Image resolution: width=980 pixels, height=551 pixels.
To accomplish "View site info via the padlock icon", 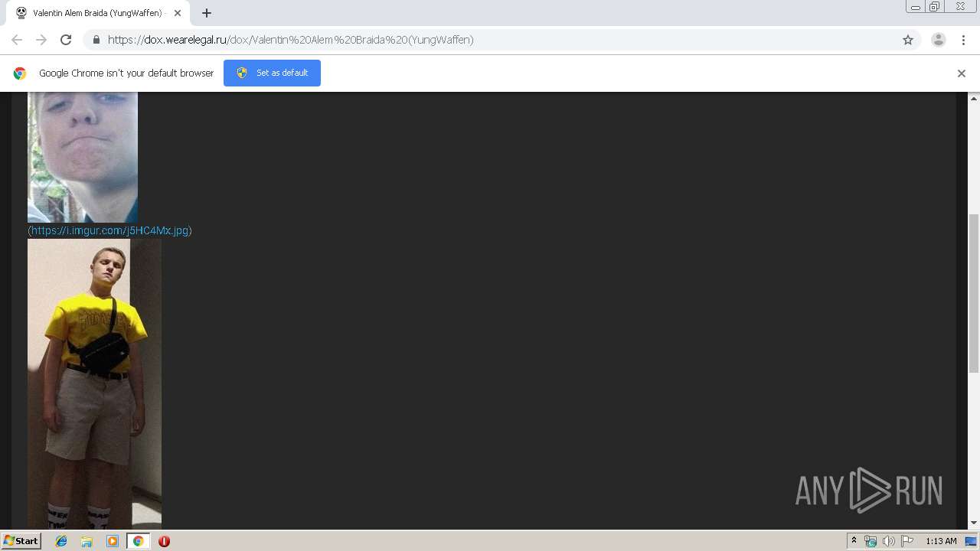I will click(96, 40).
